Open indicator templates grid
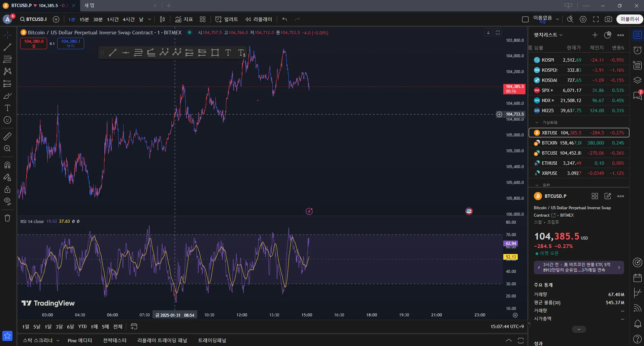The image size is (644, 346). (x=203, y=19)
